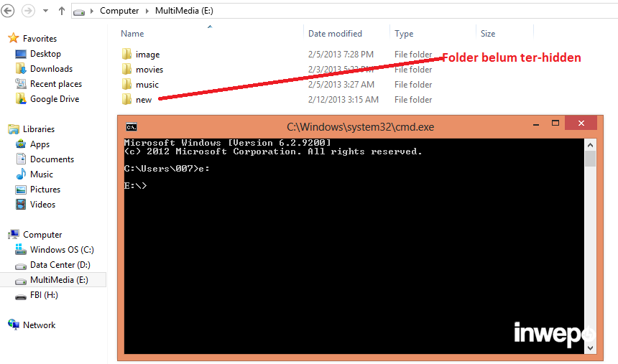This screenshot has width=618, height=364.
Task: Select the music folder icon in file list
Action: click(x=126, y=84)
